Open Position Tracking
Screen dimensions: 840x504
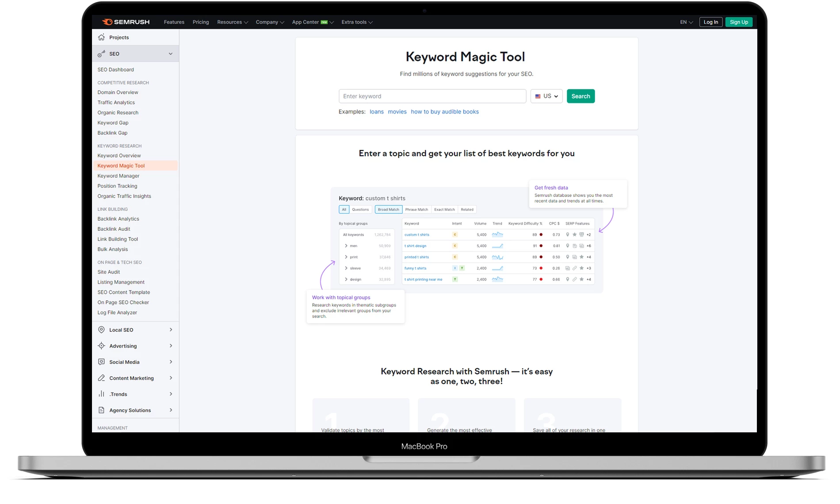pos(118,186)
